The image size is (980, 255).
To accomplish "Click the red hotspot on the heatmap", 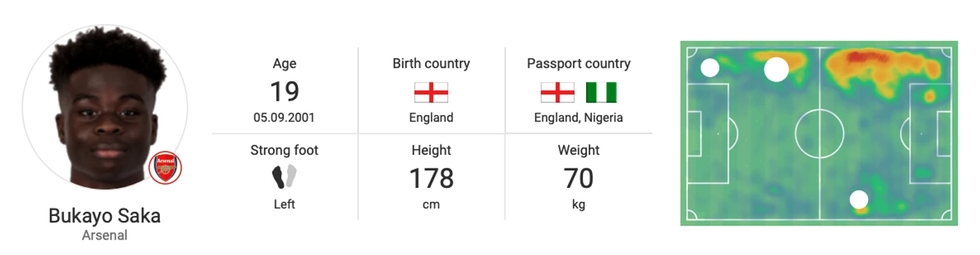I will click(865, 58).
